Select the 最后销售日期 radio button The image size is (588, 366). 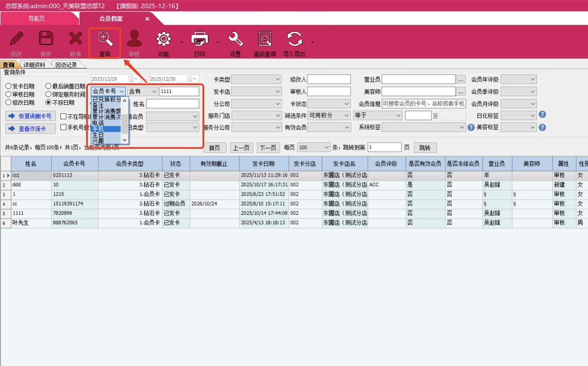point(49,86)
